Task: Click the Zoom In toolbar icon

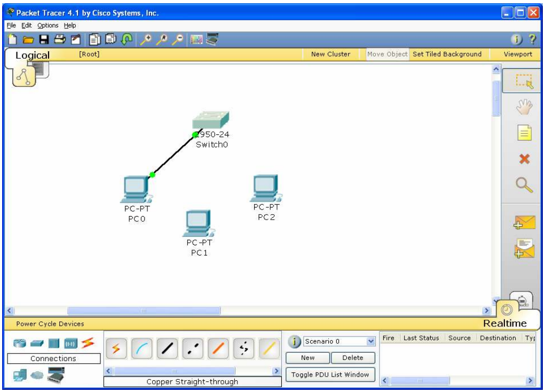Action: click(145, 39)
